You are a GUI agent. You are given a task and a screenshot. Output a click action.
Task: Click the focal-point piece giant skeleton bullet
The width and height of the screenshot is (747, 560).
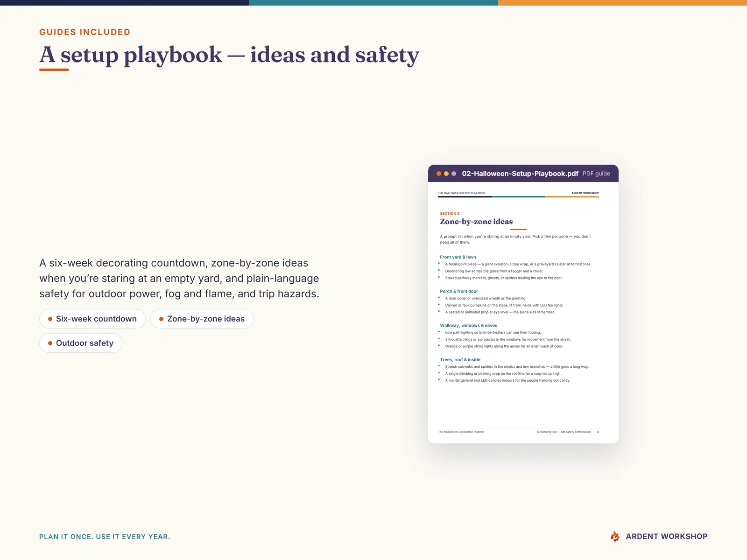(518, 264)
